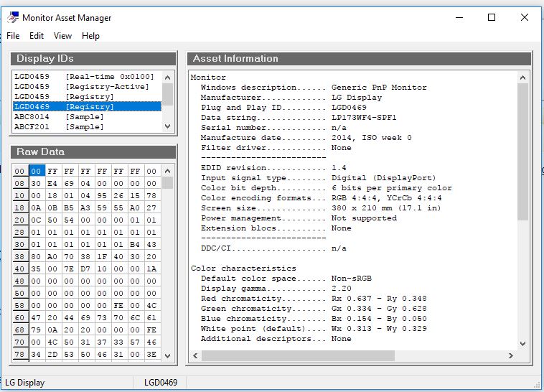Click the Asset Information vertical scrollbar thumb
Image resolution: width=544 pixels, height=392 pixels.
tap(522, 151)
